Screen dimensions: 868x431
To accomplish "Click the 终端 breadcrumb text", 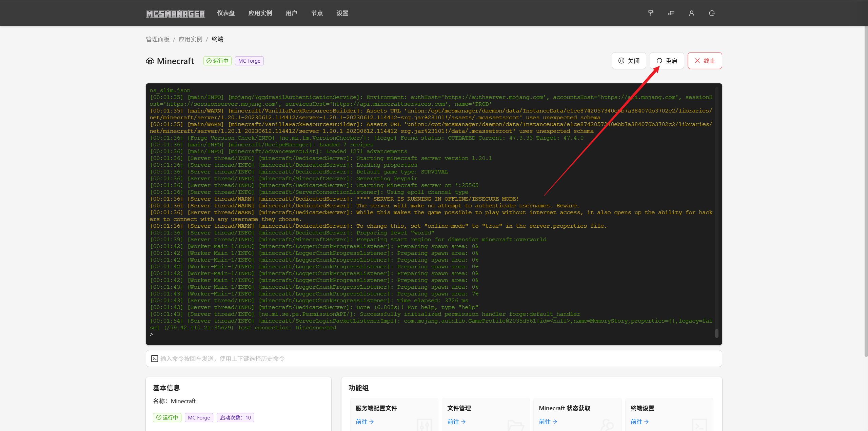I will click(x=217, y=39).
